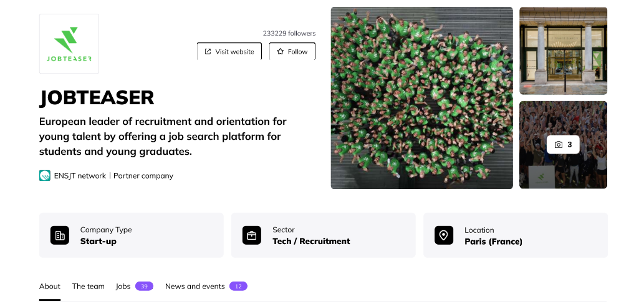Click the Partner company label
Viewport: 644px width, 304px height.
click(x=143, y=175)
